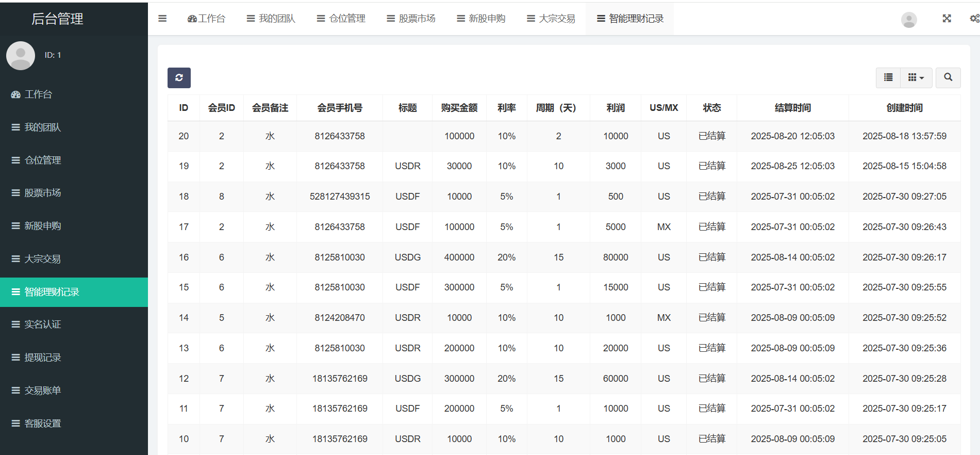Image resolution: width=980 pixels, height=455 pixels.
Task: Click the 结算时间 column header
Action: pos(792,108)
